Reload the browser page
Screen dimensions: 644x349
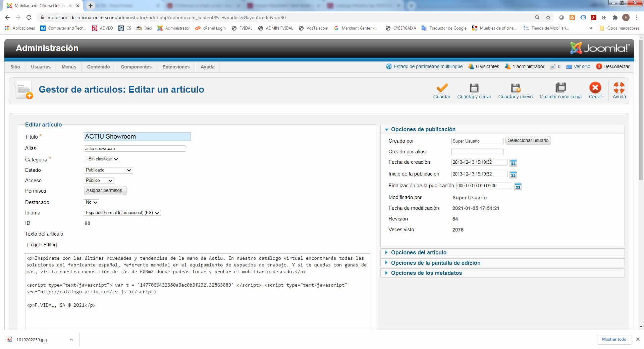[x=29, y=17]
